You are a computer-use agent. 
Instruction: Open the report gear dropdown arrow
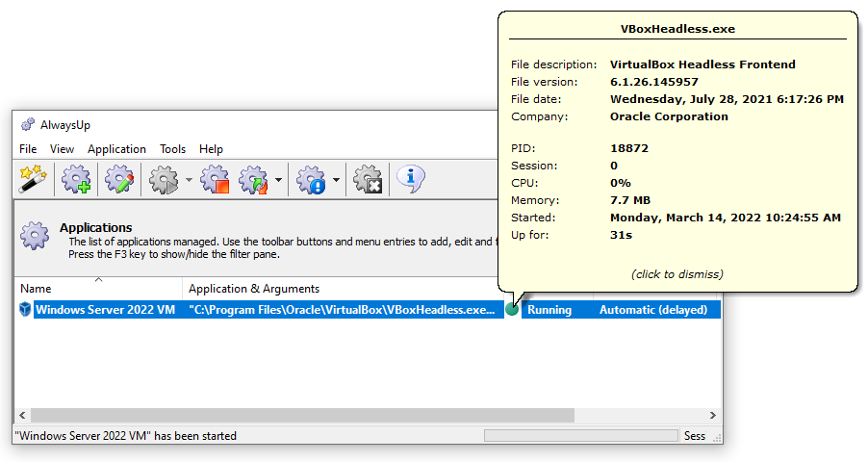(x=336, y=179)
